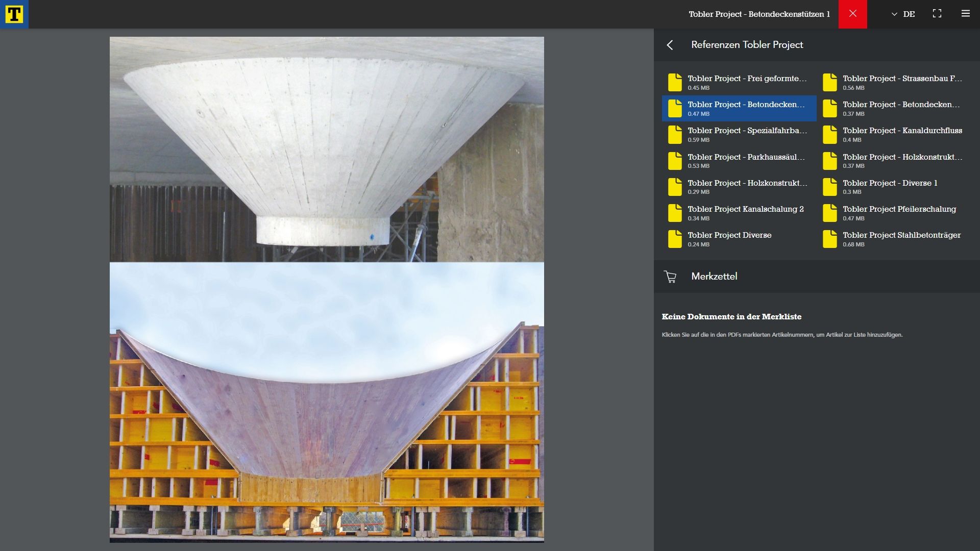Close the Betondeckenstützen 1 document

(x=852, y=14)
